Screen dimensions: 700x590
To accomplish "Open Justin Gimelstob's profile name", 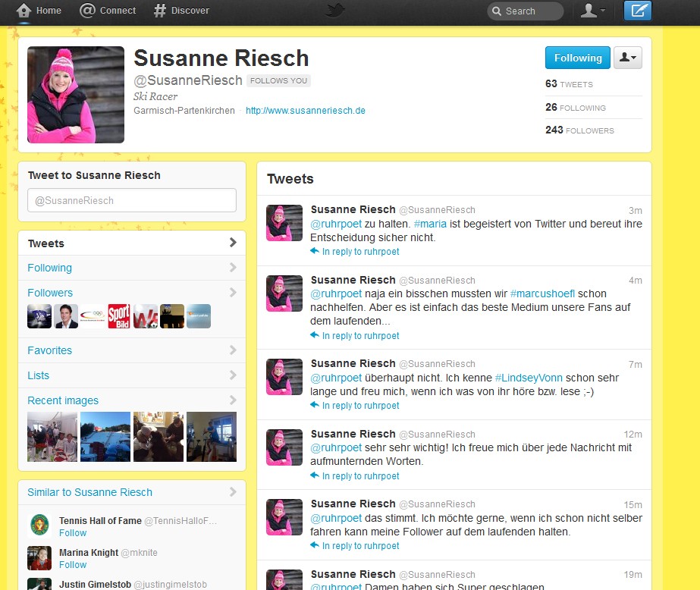I will pyautogui.click(x=95, y=584).
